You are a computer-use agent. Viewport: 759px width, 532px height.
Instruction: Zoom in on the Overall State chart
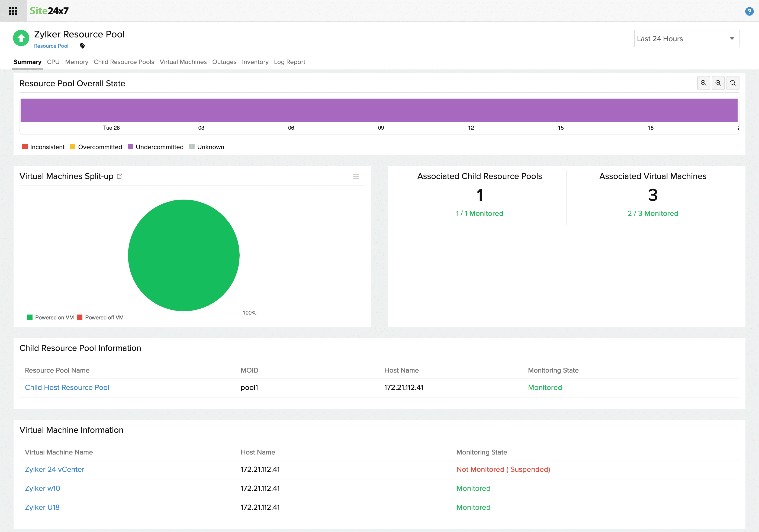tap(704, 83)
